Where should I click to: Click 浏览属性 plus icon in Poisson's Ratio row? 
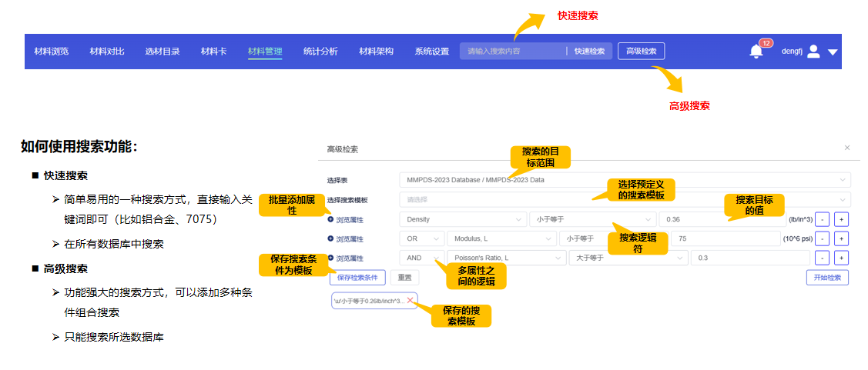(x=330, y=258)
